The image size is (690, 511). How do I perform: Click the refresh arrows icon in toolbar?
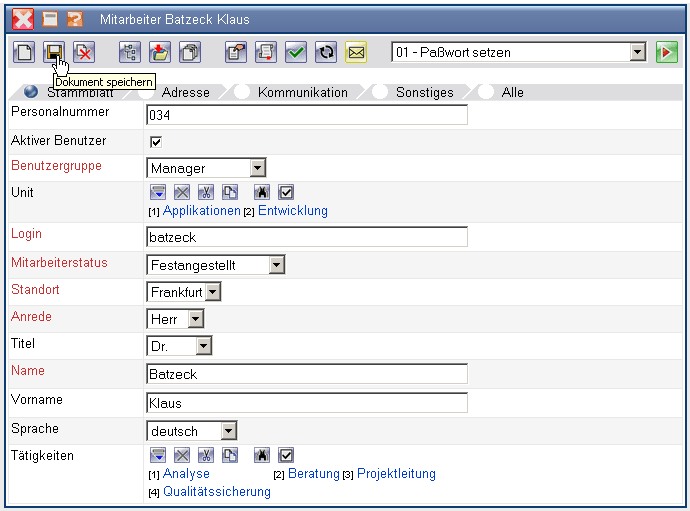tap(325, 52)
